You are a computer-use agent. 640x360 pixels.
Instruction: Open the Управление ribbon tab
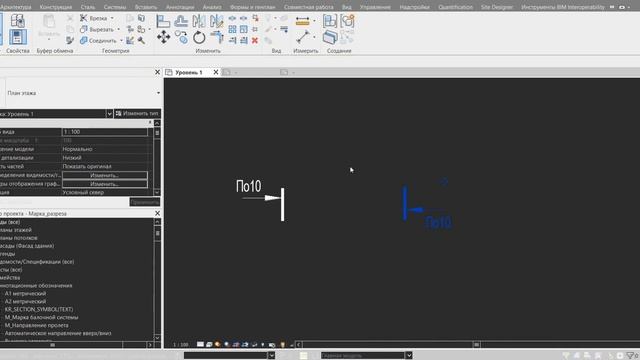coord(375,7)
